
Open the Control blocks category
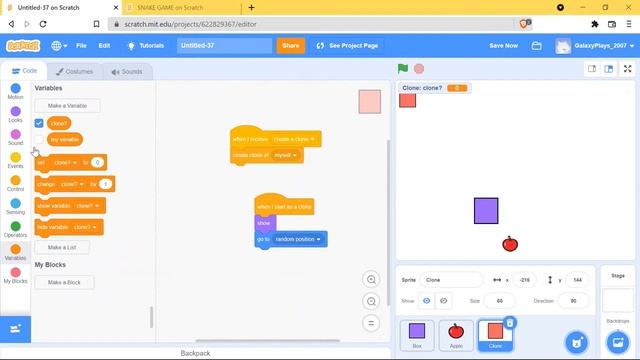(x=16, y=183)
